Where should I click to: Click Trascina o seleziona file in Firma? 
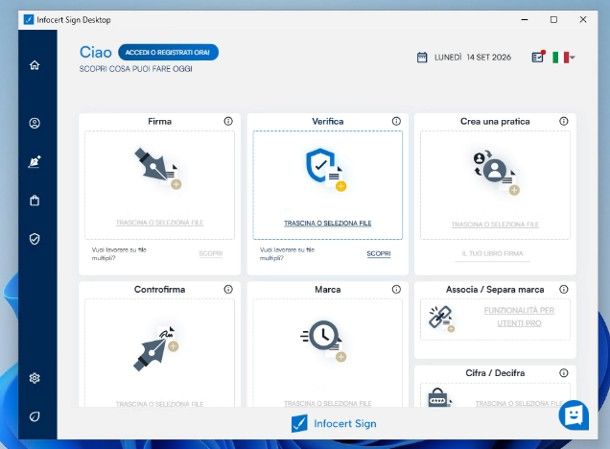click(160, 223)
